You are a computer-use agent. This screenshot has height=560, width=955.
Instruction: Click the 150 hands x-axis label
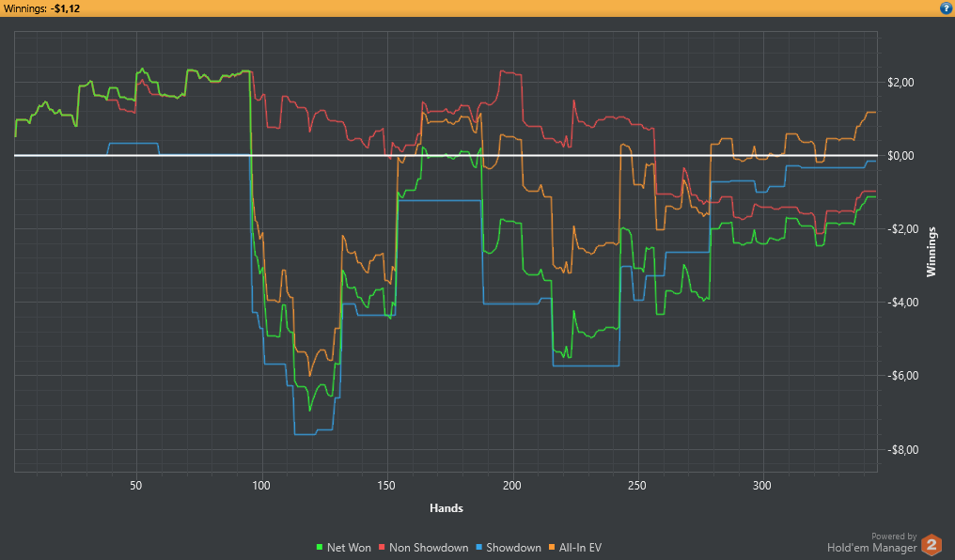(386, 485)
